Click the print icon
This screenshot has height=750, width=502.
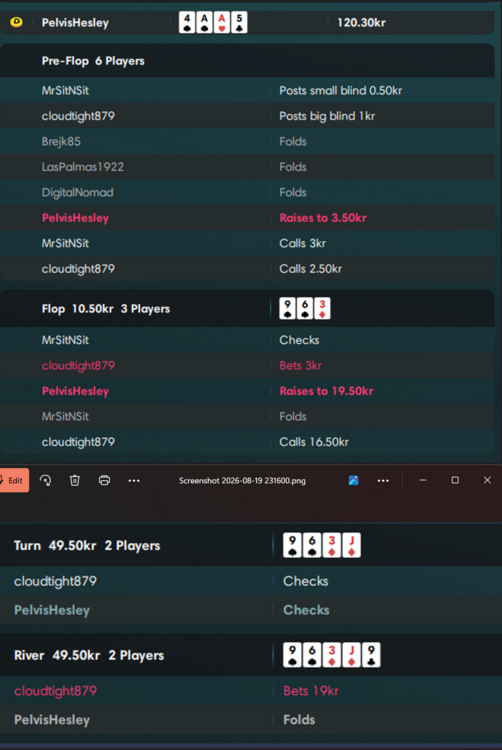click(x=104, y=480)
